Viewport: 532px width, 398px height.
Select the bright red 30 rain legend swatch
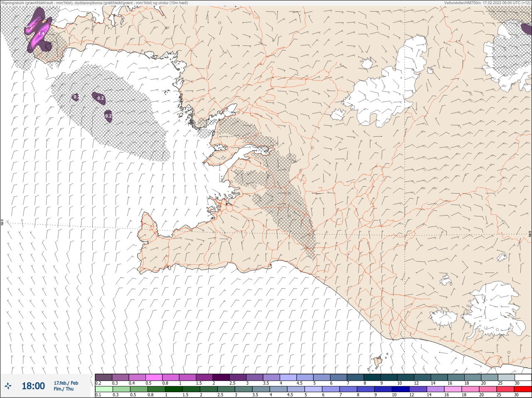pyautogui.click(x=523, y=389)
